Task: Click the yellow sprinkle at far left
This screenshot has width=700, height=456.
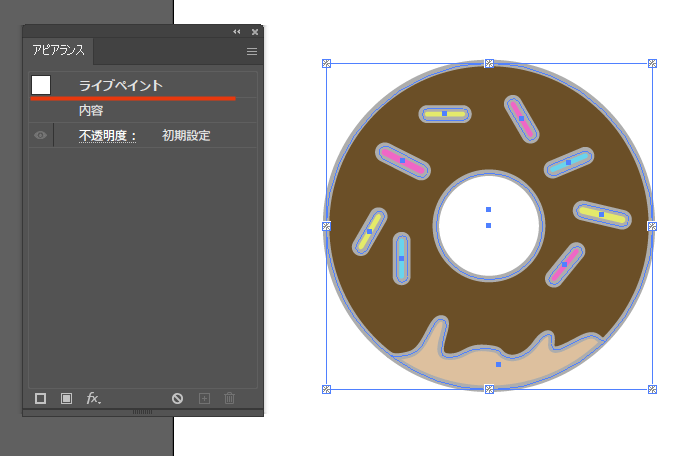Action: [x=370, y=231]
